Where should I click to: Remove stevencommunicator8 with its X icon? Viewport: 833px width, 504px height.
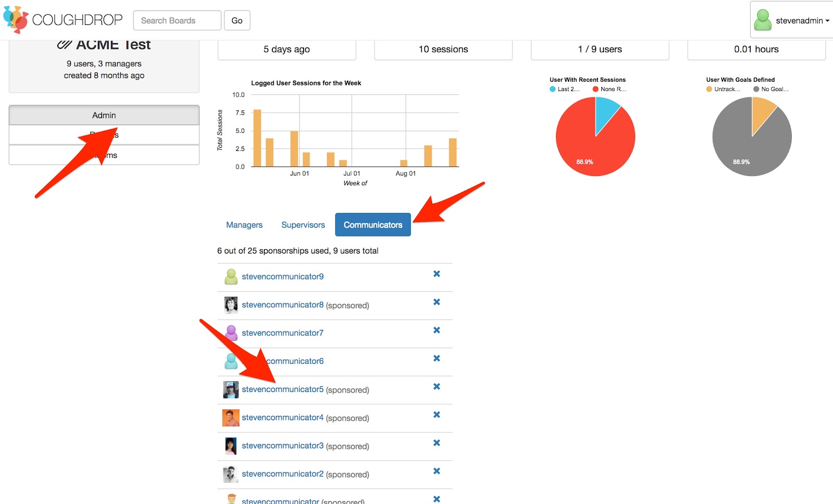pos(437,302)
